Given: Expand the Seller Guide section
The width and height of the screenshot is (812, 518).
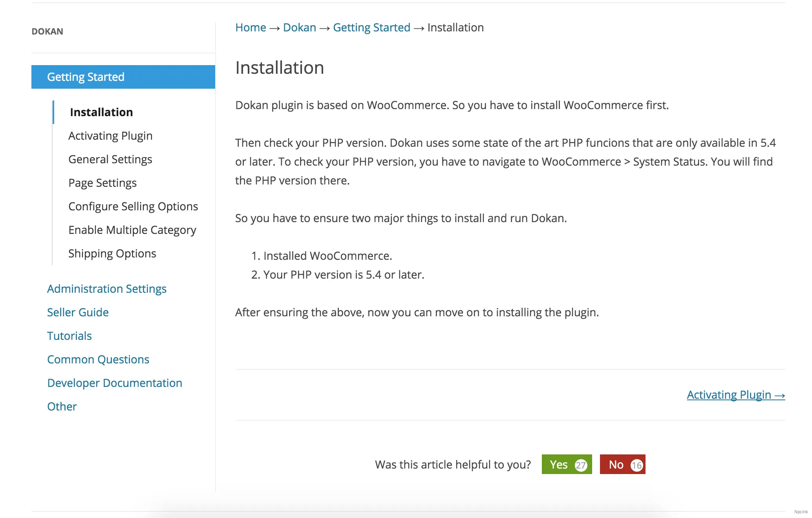Looking at the screenshot, I should point(78,312).
